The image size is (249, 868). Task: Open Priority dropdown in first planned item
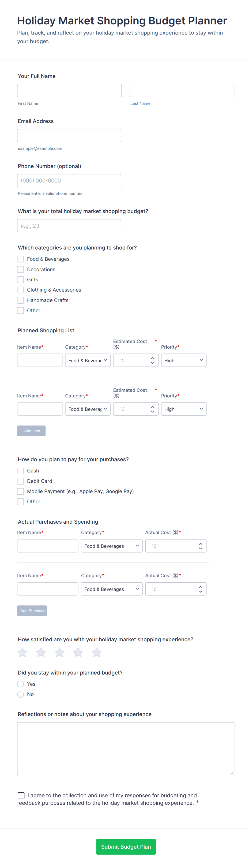[184, 360]
